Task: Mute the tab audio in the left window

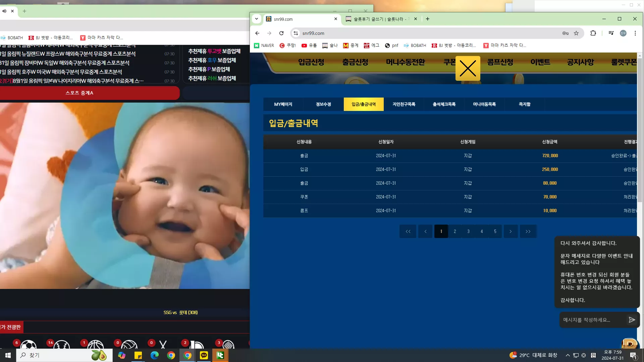Action: click(x=4, y=11)
